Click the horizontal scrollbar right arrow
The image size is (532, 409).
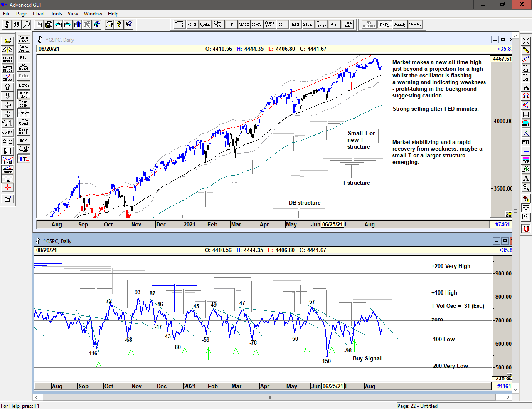coord(508,397)
